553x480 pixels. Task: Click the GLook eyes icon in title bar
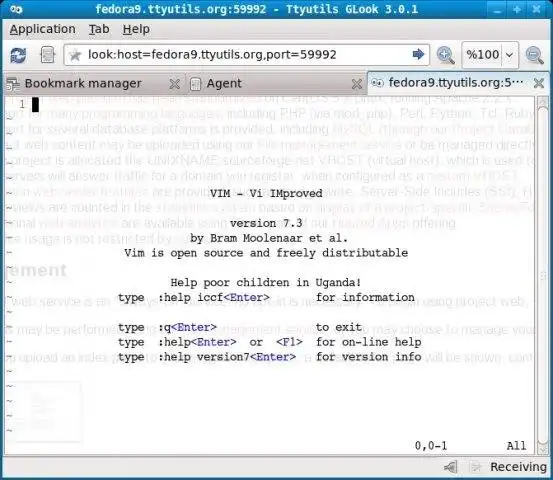16,9
